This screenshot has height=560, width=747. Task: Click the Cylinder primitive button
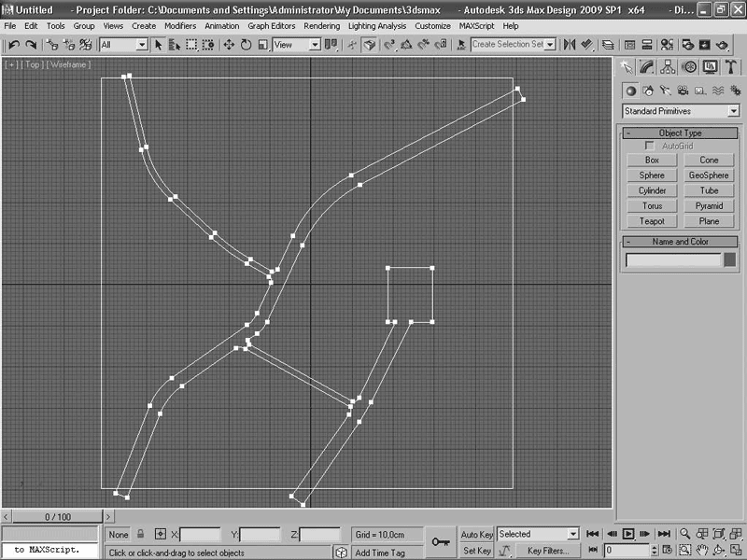[652, 190]
